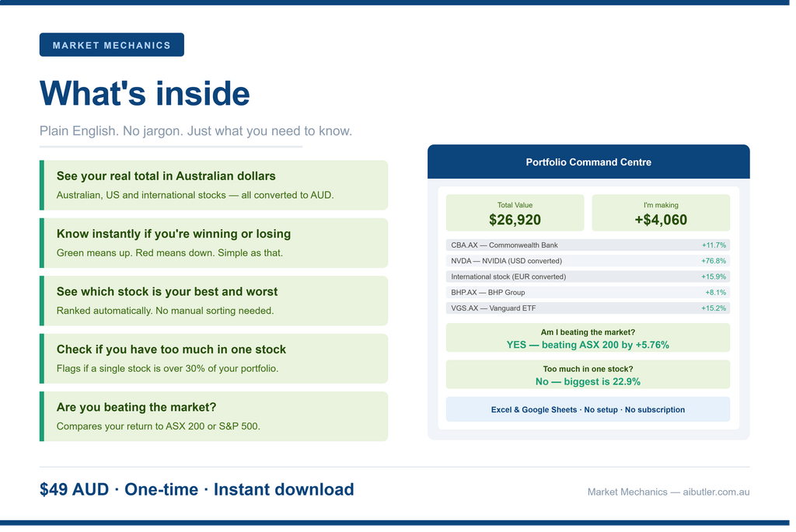796x532 pixels.
Task: Click the "$49 AUD · One-time · Instant download" text
Action: pos(197,489)
